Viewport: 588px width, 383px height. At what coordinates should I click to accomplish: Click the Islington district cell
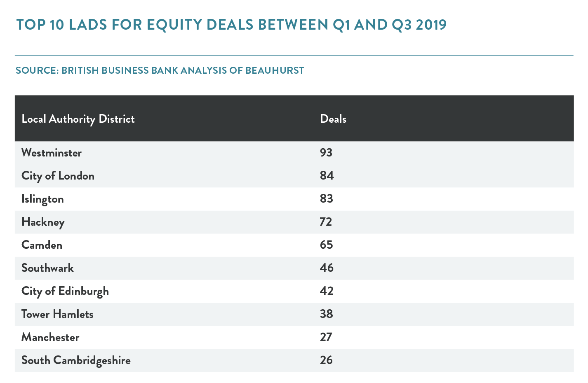(42, 199)
